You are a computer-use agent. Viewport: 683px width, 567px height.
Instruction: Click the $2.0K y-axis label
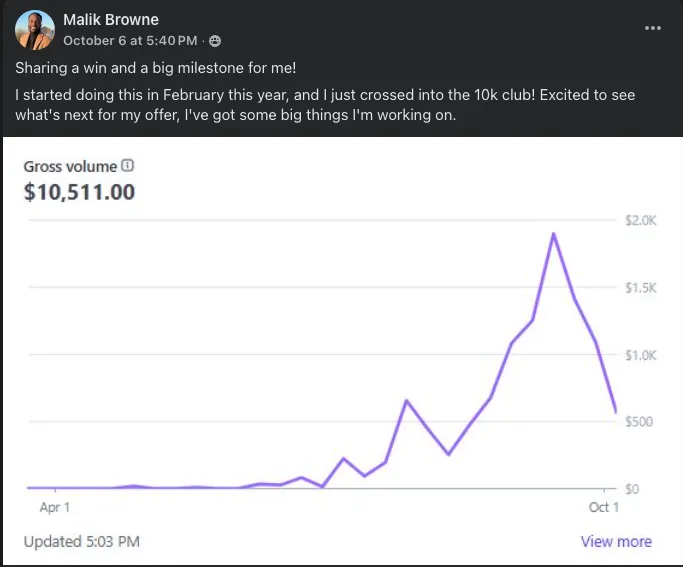pos(639,220)
